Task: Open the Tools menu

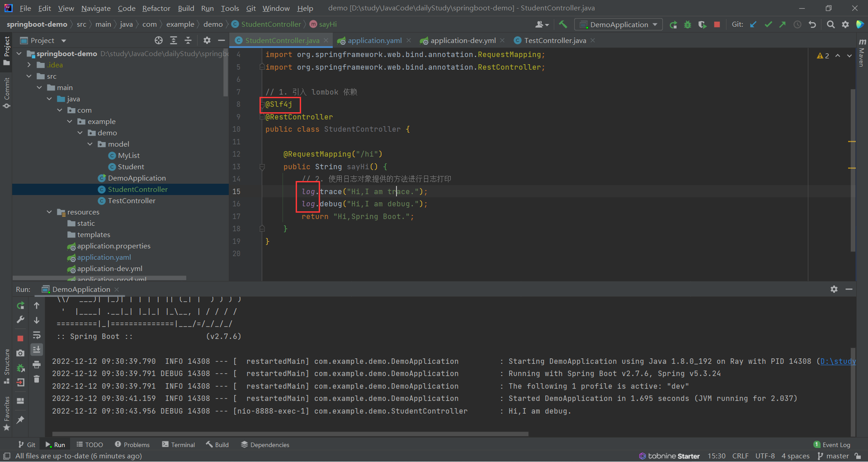Action: (230, 8)
